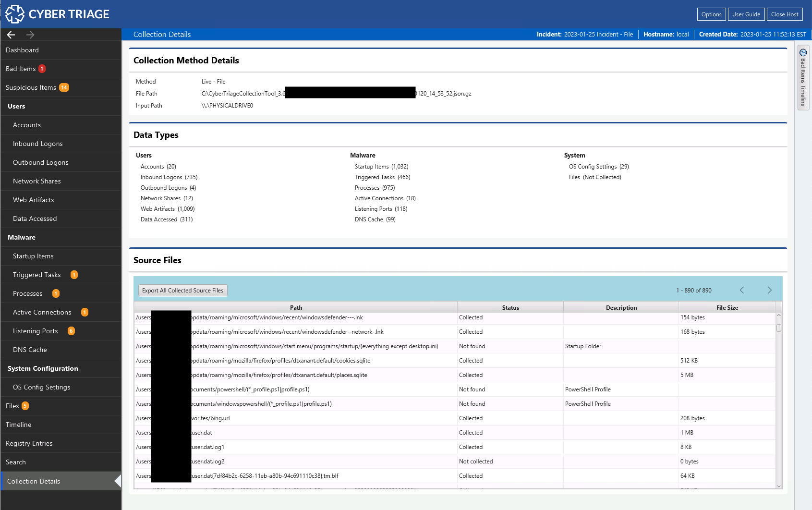
Task: Select Collection Details in the sidebar
Action: (x=61, y=481)
